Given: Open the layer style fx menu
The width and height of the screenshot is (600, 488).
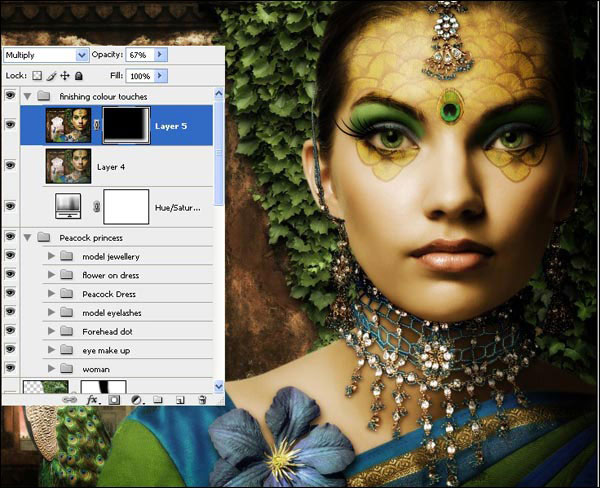Looking at the screenshot, I should (x=92, y=399).
